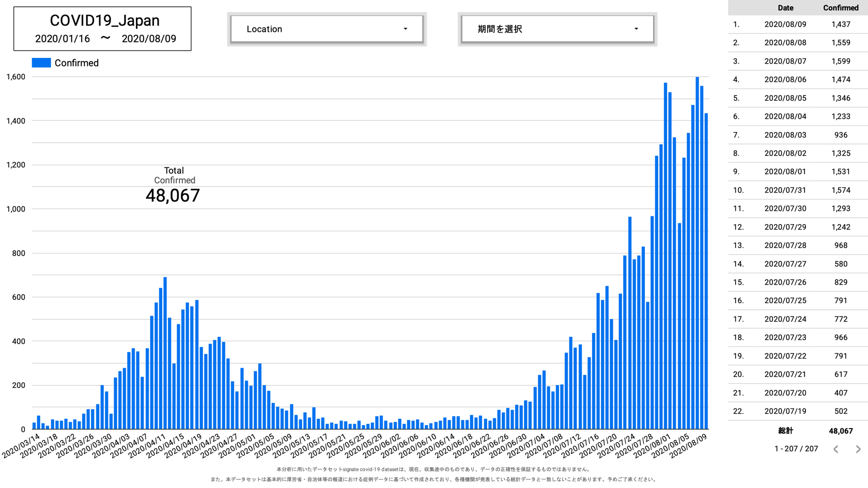Go to next table page arrow

tap(858, 449)
